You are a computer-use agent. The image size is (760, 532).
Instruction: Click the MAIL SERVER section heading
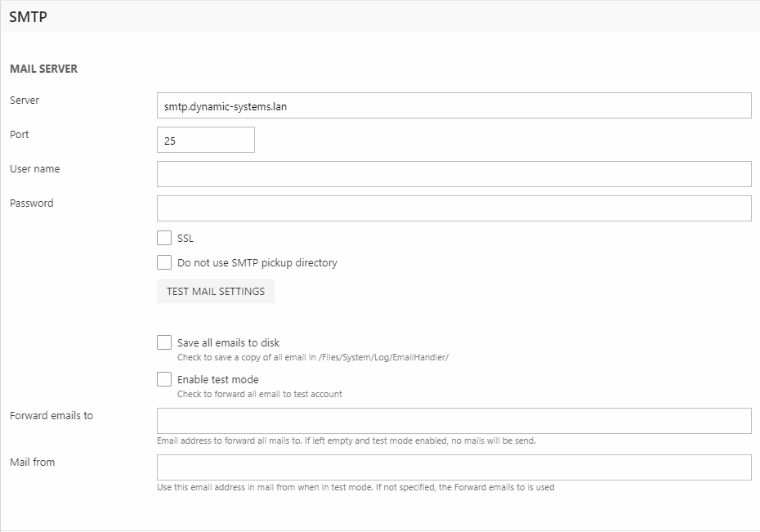pyautogui.click(x=43, y=69)
